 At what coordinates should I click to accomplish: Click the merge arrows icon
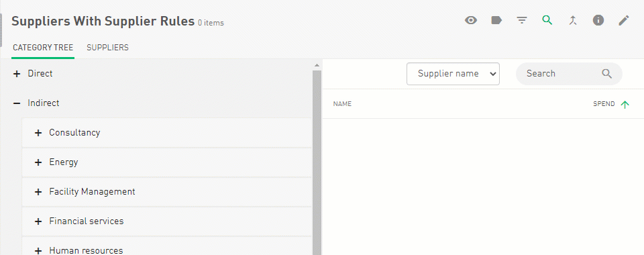point(573,20)
